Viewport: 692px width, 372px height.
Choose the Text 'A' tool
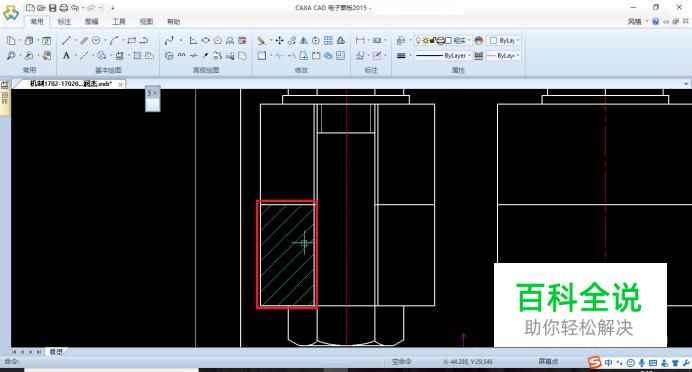click(66, 56)
